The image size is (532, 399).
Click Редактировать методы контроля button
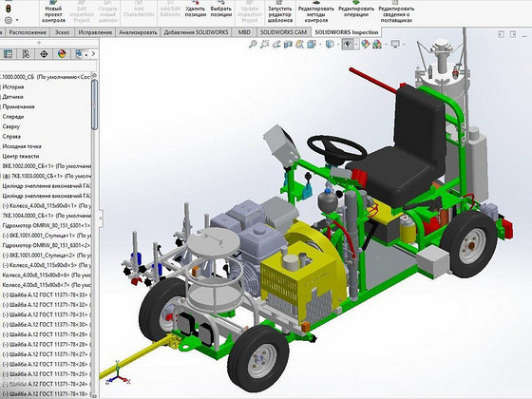(x=316, y=11)
